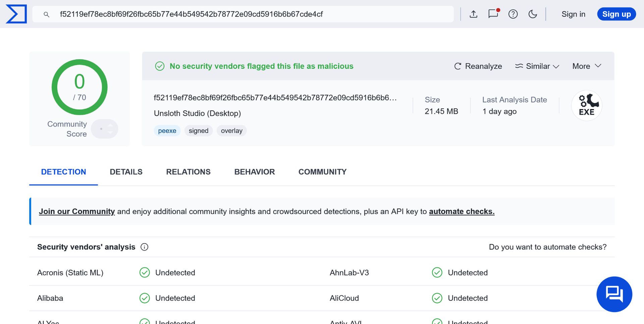Screen dimensions: 644x324
Task: Click AliCloud Undetected checkmark icon
Action: [x=437, y=298]
